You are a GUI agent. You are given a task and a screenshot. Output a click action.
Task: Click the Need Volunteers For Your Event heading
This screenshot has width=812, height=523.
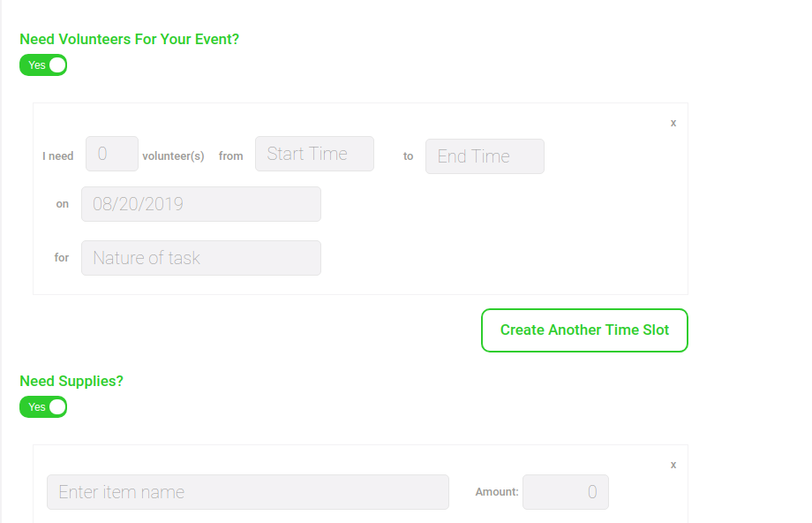tap(130, 40)
